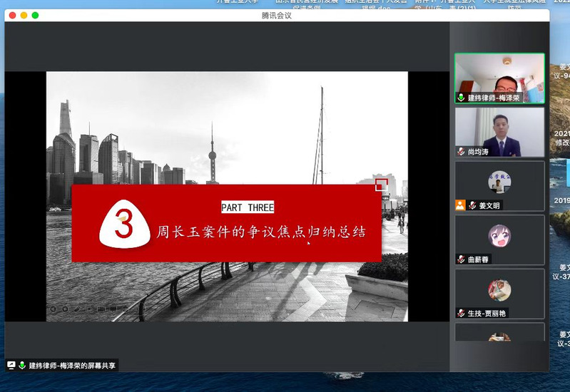Viewport: 570px width, 392px height.
Task: Click the green microphone icon in the screen-sharing label
Action: click(x=22, y=365)
